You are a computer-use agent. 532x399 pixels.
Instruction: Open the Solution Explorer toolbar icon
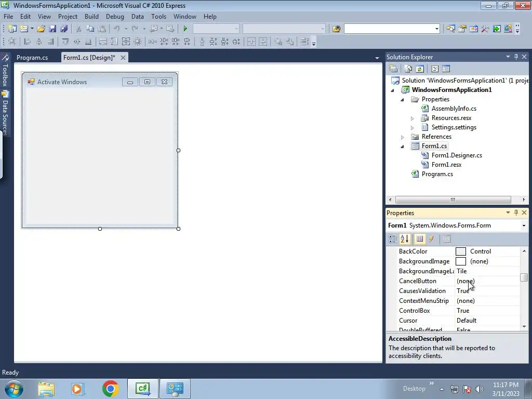click(450, 29)
